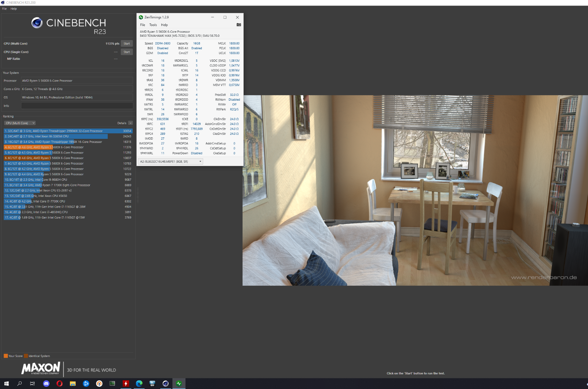This screenshot has height=389, width=588.
Task: Maximize the ZenTimings window
Action: (225, 17)
